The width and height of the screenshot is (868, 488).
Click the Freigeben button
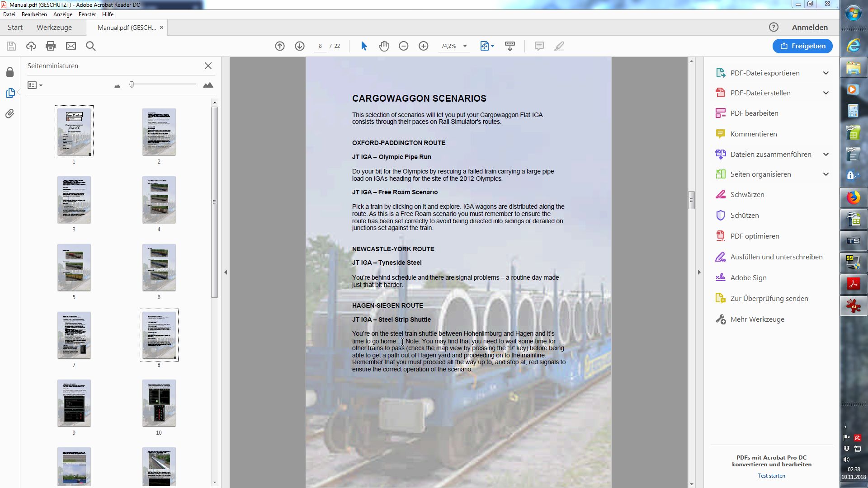click(802, 46)
